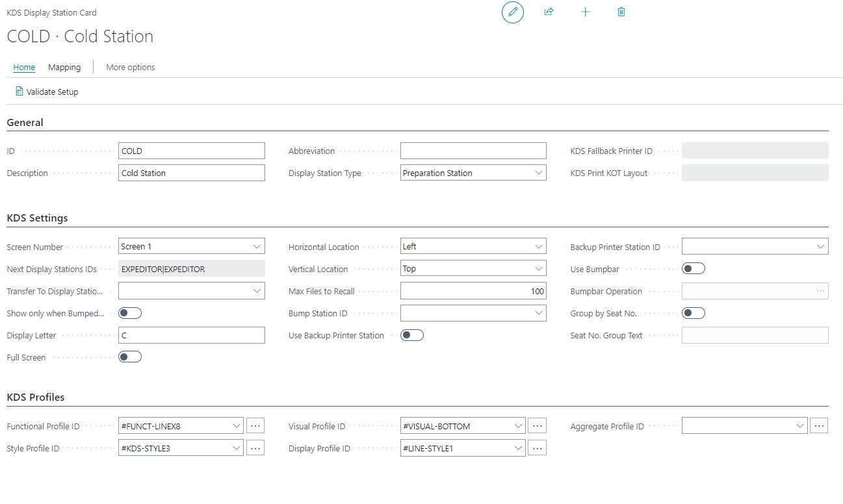The image size is (843, 504).
Task: Open Visual Profile ID ellipsis lookup
Action: point(537,426)
